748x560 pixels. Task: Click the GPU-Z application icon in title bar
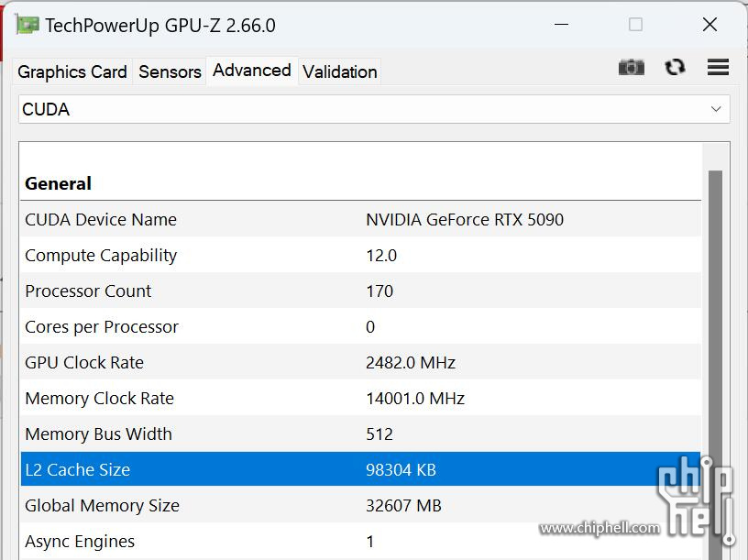(x=27, y=25)
